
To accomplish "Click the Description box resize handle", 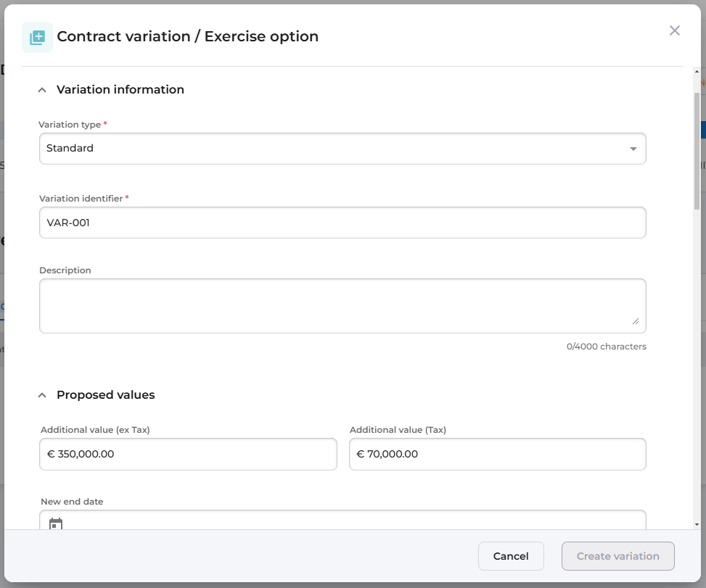I will (636, 320).
